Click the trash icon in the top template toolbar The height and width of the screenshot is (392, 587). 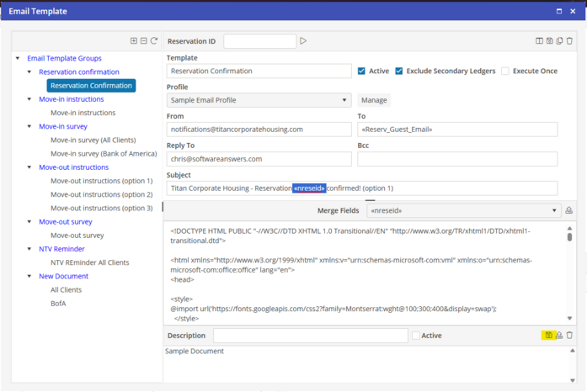click(569, 41)
